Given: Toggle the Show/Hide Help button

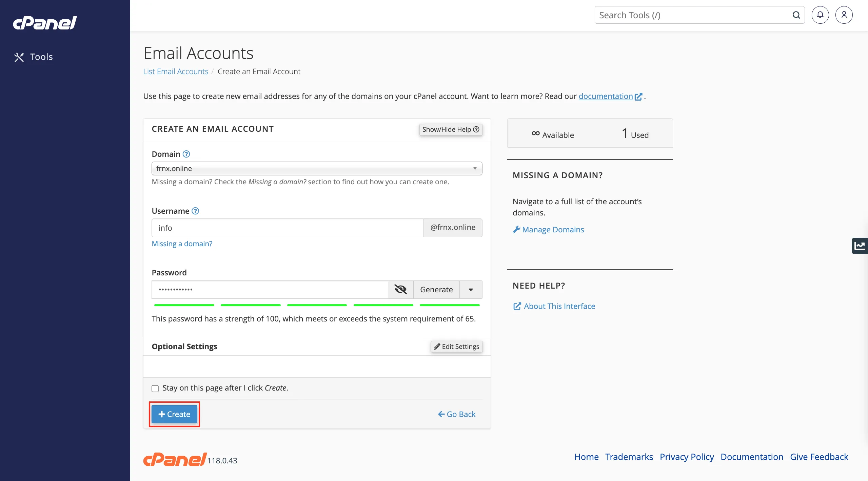Looking at the screenshot, I should pos(450,129).
